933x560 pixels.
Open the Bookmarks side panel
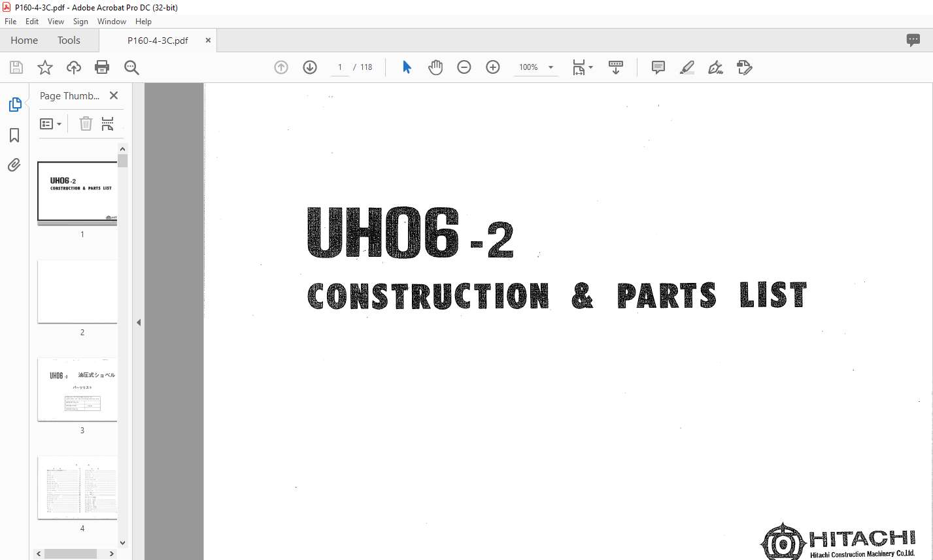pyautogui.click(x=14, y=135)
